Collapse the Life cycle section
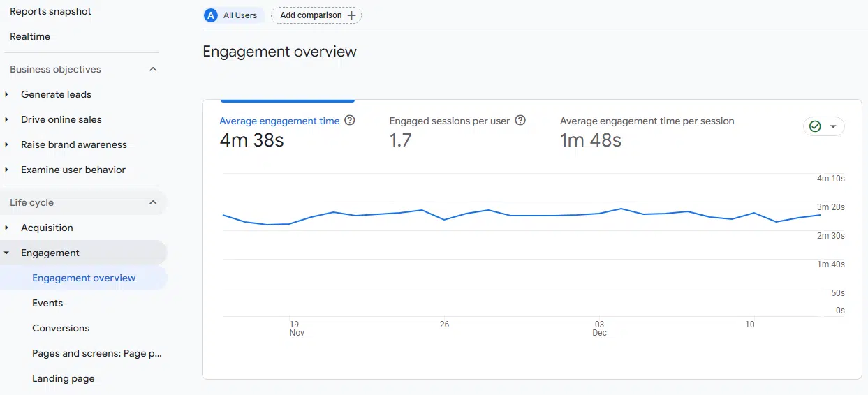868x395 pixels. pyautogui.click(x=153, y=202)
